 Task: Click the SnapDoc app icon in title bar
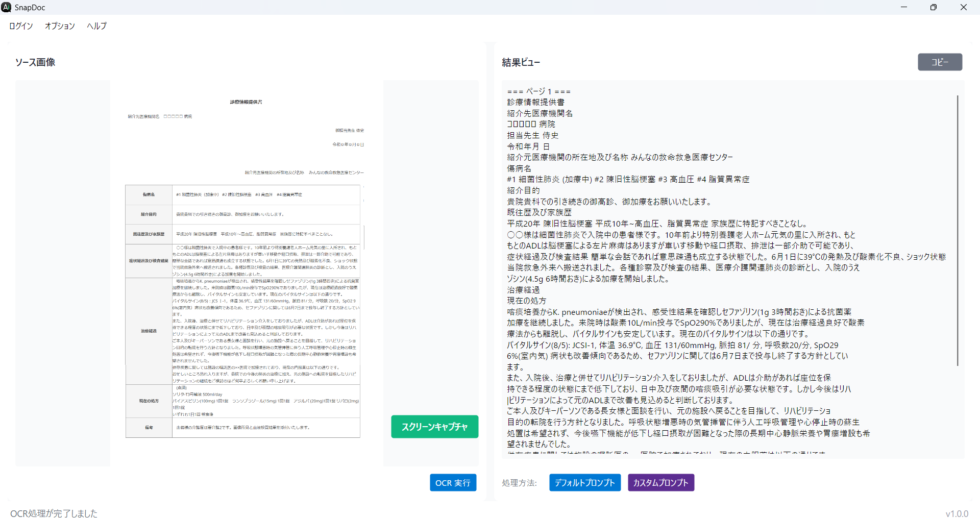coord(6,7)
